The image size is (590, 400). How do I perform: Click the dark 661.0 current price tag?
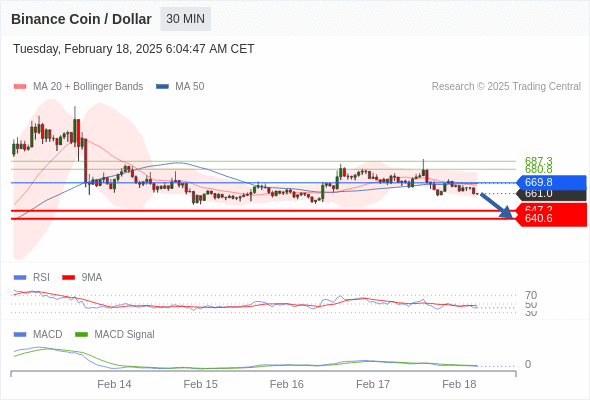(551, 194)
